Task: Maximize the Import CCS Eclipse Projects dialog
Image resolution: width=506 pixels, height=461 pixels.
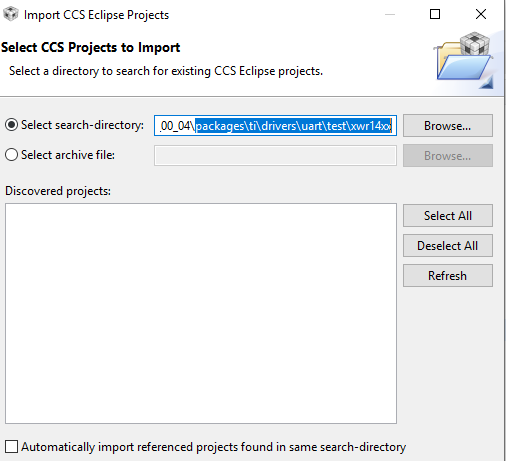Action: [435, 14]
